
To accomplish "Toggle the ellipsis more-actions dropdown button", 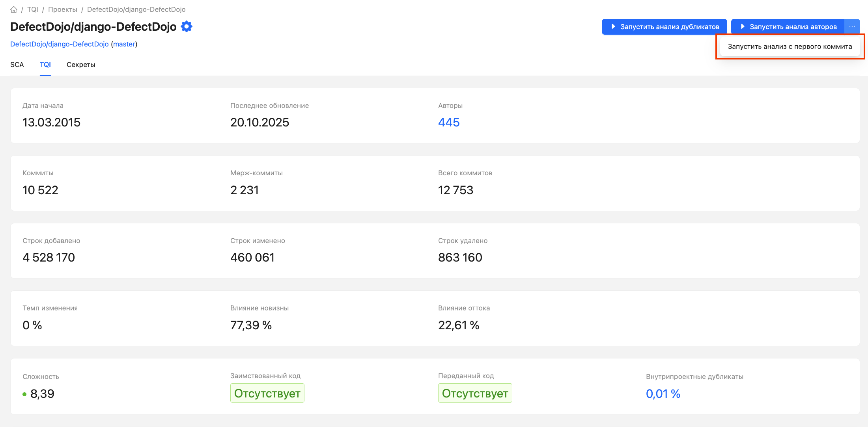I will click(852, 26).
